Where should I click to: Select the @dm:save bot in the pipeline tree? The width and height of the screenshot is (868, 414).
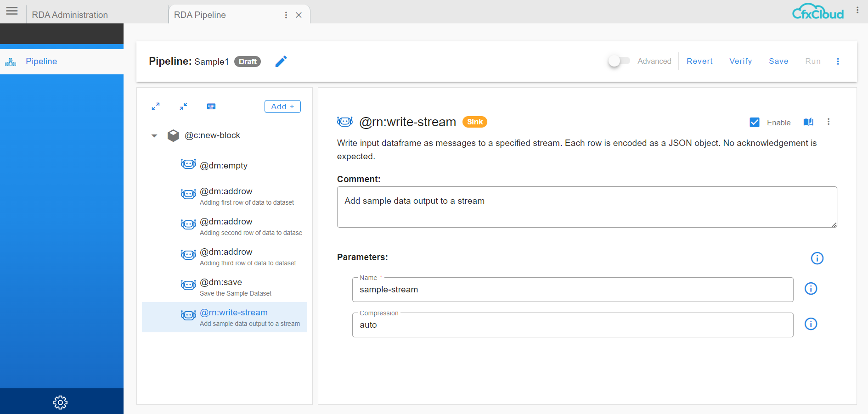221,282
